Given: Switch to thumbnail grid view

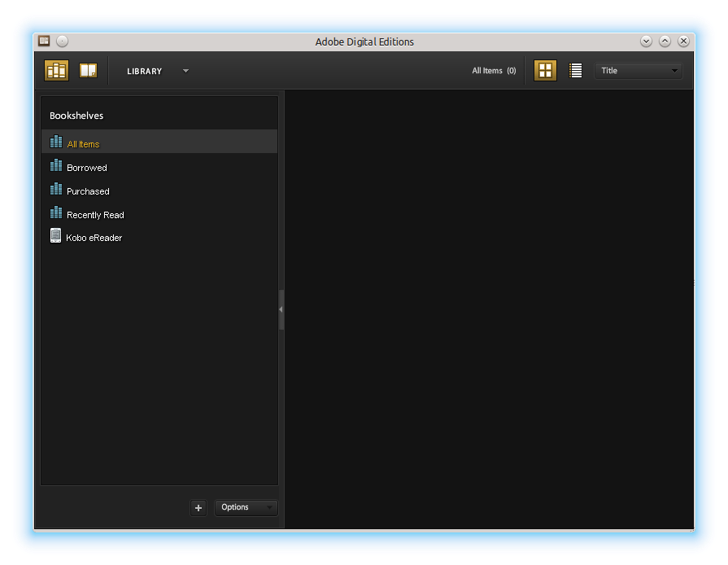Looking at the screenshot, I should click(545, 71).
